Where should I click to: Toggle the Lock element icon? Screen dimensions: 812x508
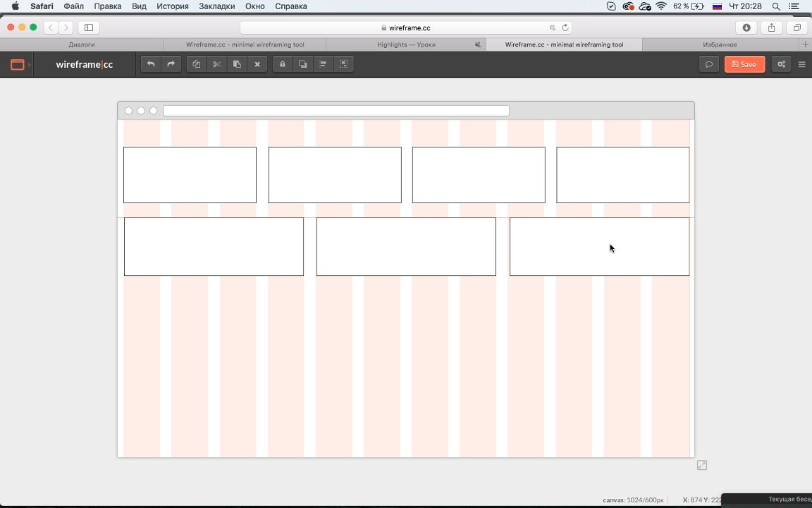(282, 64)
